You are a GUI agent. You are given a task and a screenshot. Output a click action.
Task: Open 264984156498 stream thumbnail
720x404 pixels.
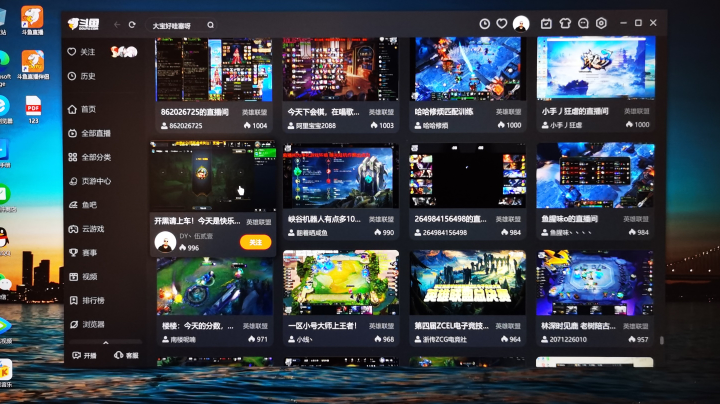467,175
